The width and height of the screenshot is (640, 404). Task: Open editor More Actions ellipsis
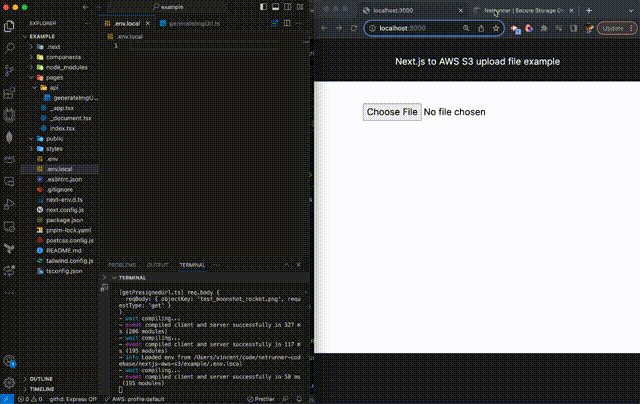299,23
